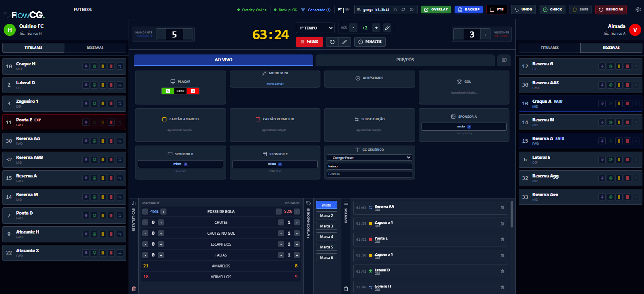Click microphone icon for Reserva G
Viewport: 644px width, 294px height.
pos(602,66)
